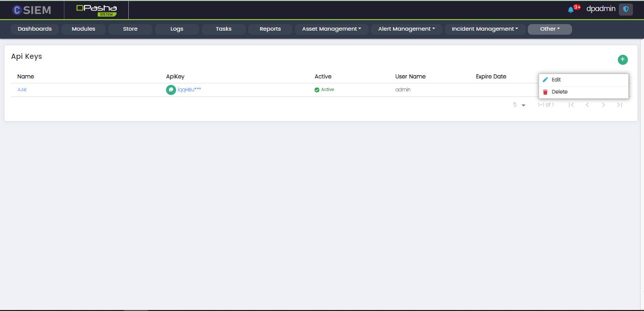The height and width of the screenshot is (311, 644).
Task: Expand the Alert Management dropdown
Action: pyautogui.click(x=407, y=29)
